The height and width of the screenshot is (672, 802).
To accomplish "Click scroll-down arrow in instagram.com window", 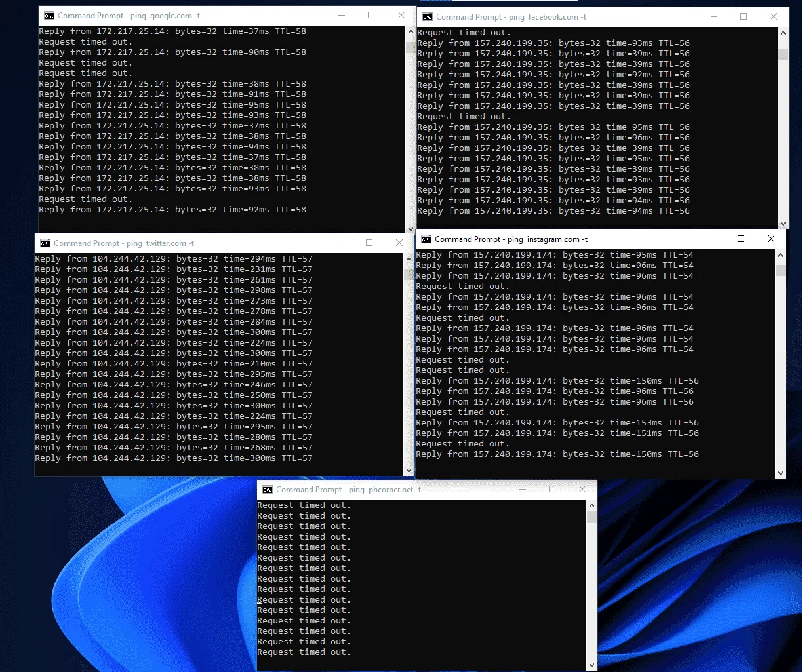I will pos(780,473).
